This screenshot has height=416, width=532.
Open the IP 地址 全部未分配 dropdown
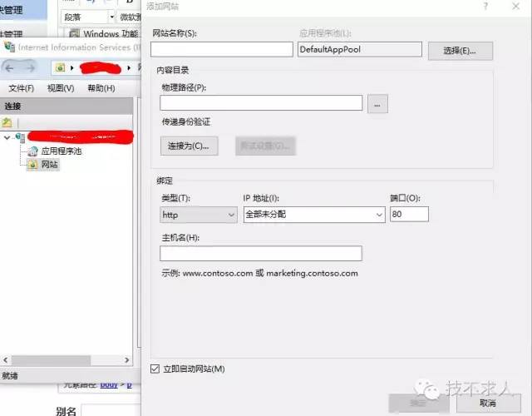(314, 215)
